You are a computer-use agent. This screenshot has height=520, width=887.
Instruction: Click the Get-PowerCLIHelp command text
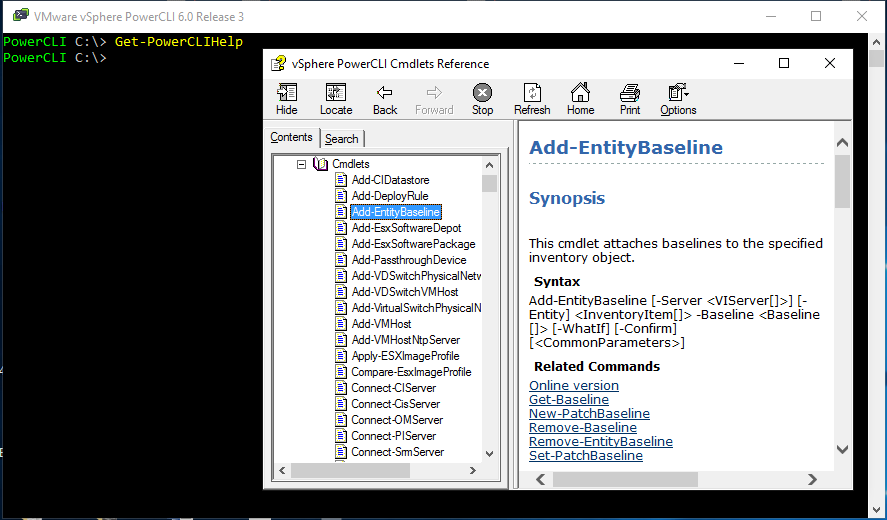pyautogui.click(x=179, y=42)
